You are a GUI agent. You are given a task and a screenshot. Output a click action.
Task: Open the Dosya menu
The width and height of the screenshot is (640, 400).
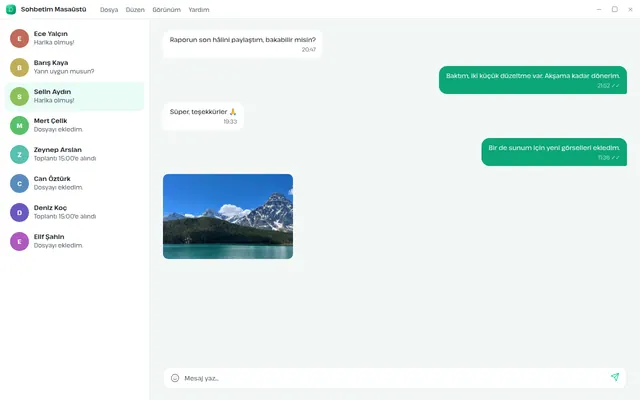click(109, 10)
